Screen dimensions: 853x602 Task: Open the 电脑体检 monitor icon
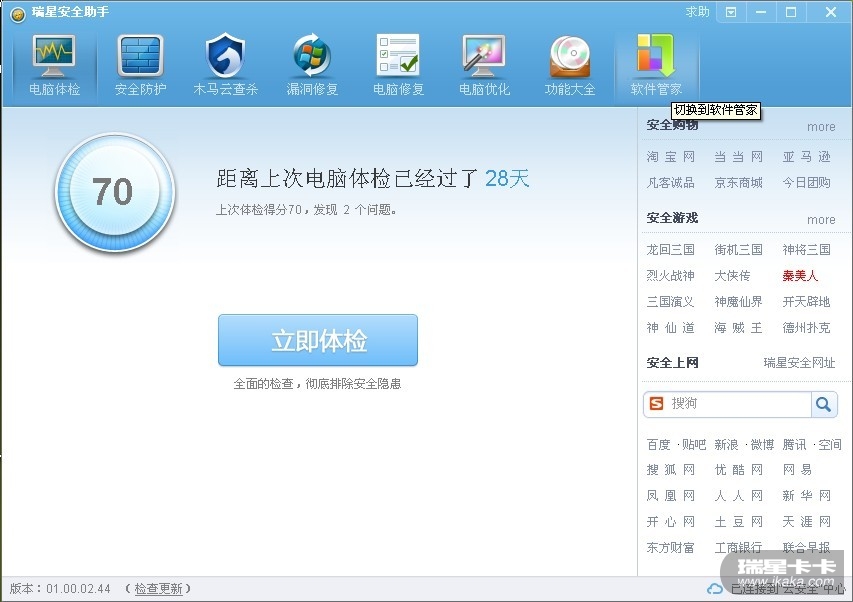(54, 55)
